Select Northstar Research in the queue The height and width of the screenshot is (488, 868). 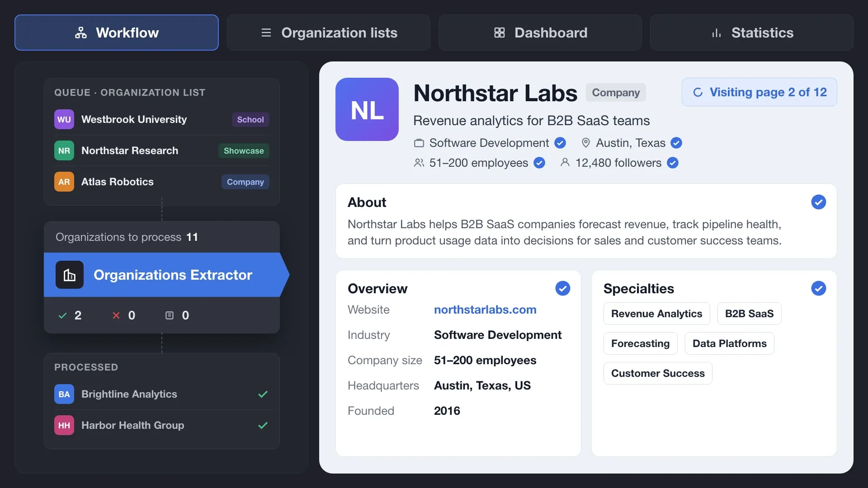[x=162, y=150]
